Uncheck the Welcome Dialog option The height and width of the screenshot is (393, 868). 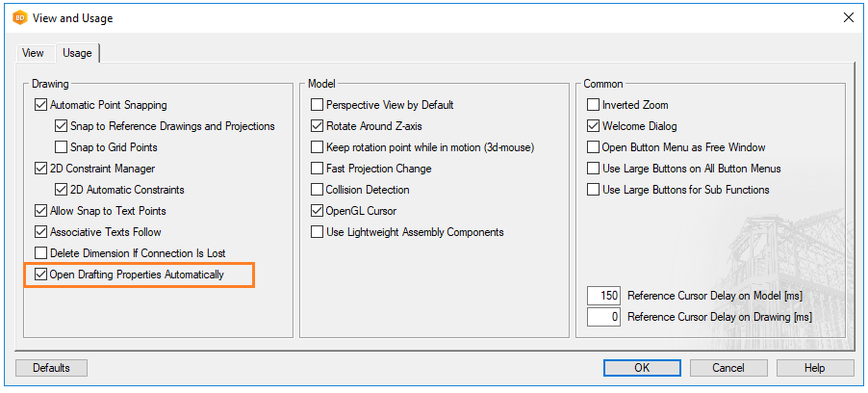pyautogui.click(x=594, y=126)
